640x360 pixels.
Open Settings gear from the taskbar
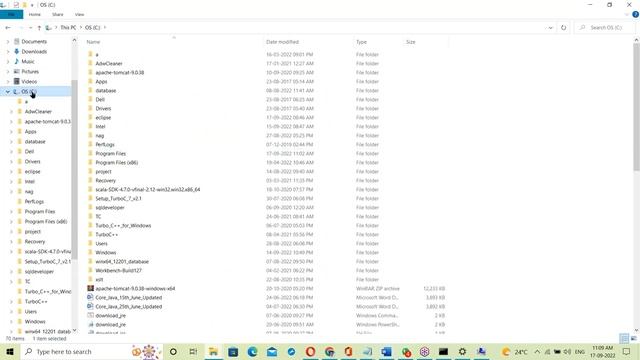tap(462, 351)
